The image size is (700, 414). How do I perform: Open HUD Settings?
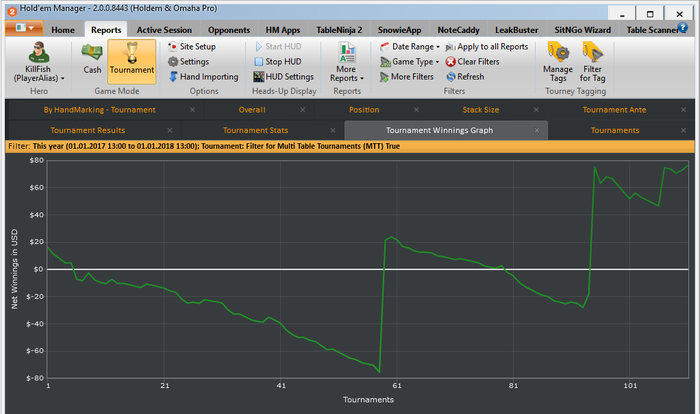[x=283, y=77]
